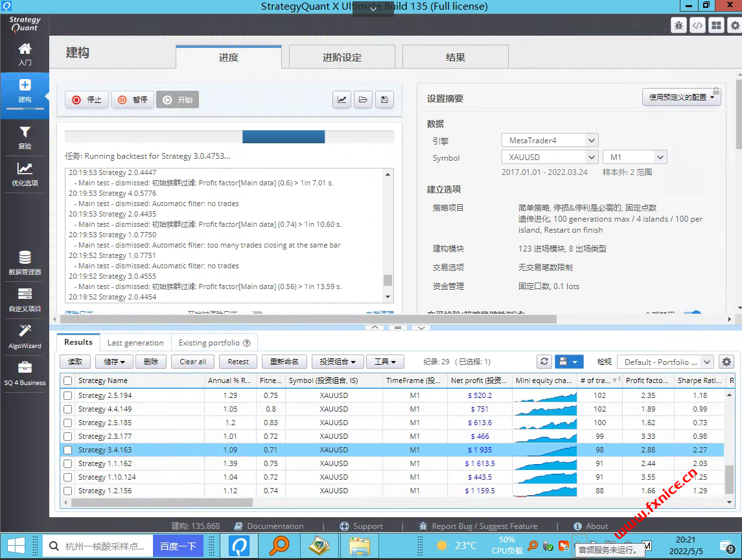Check the box for Strategy 1.2.156
This screenshot has height=560, width=742.
[67, 491]
